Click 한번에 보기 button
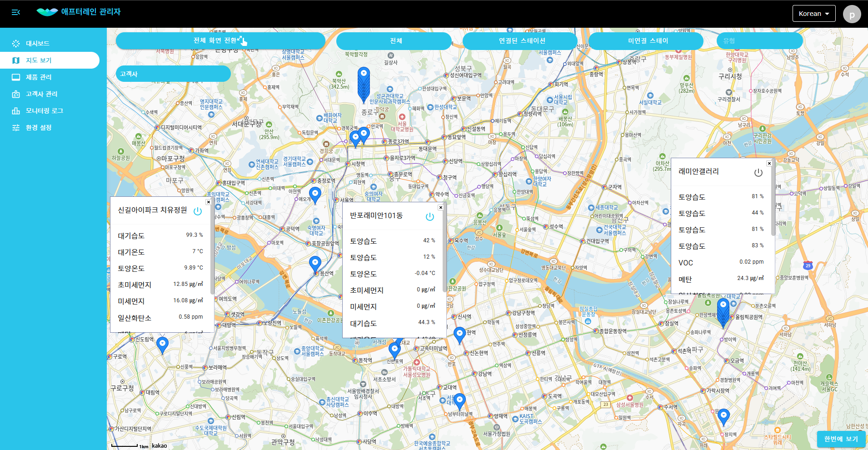868x450 pixels. (x=841, y=439)
